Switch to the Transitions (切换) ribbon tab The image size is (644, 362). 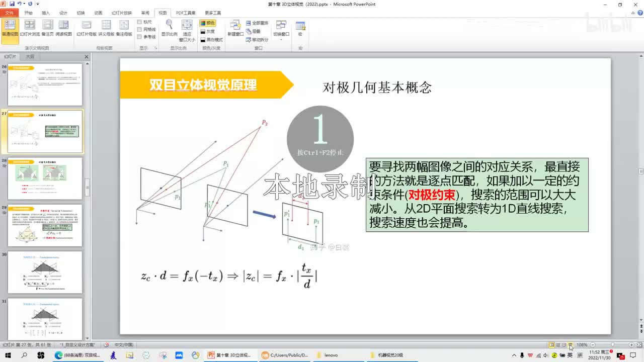[80, 13]
